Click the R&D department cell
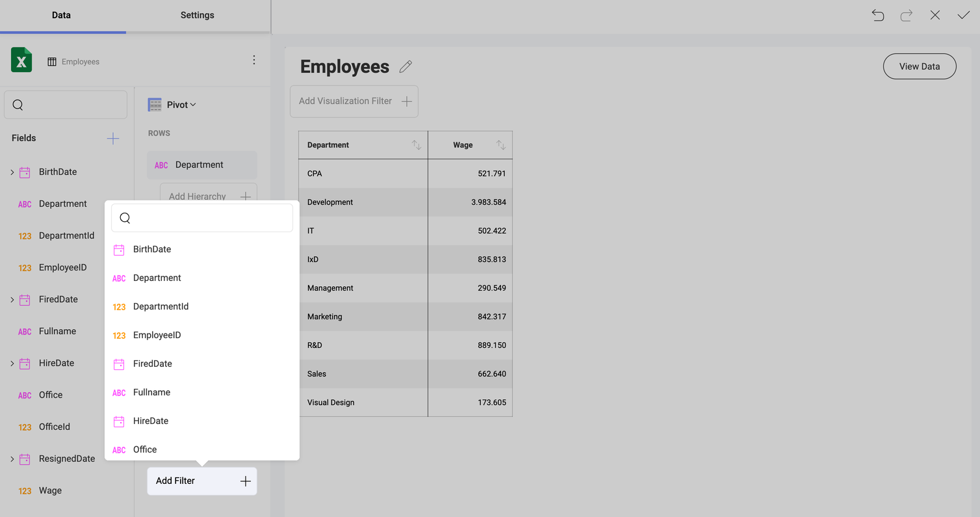980x517 pixels. 363,345
